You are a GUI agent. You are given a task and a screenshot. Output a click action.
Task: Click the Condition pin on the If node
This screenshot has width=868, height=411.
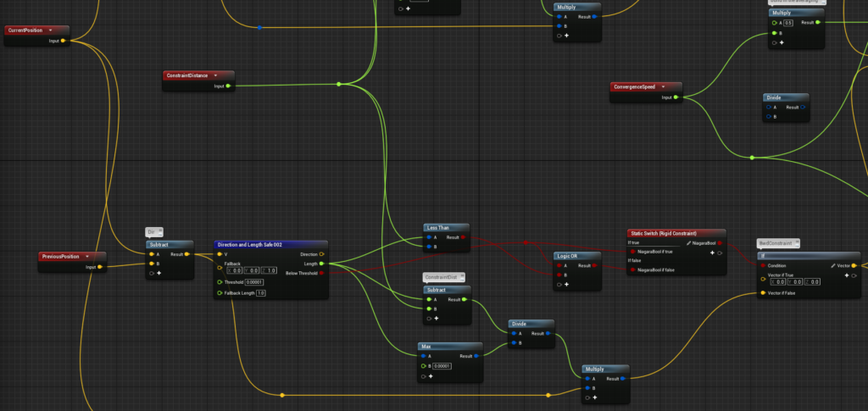[764, 265]
